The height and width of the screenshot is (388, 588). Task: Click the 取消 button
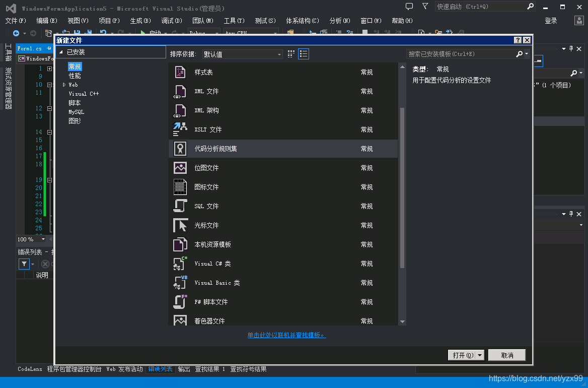507,355
